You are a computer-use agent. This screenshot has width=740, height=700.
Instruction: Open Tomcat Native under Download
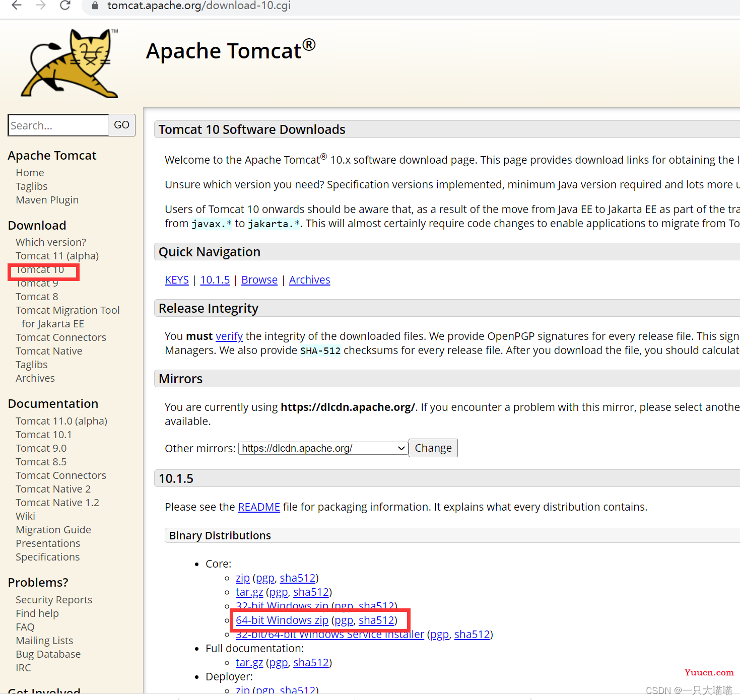(x=49, y=351)
